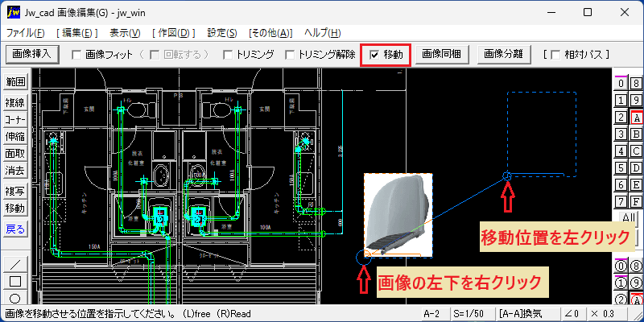Click the コーナー corner tool
This screenshot has height=322, width=644.
[15, 119]
